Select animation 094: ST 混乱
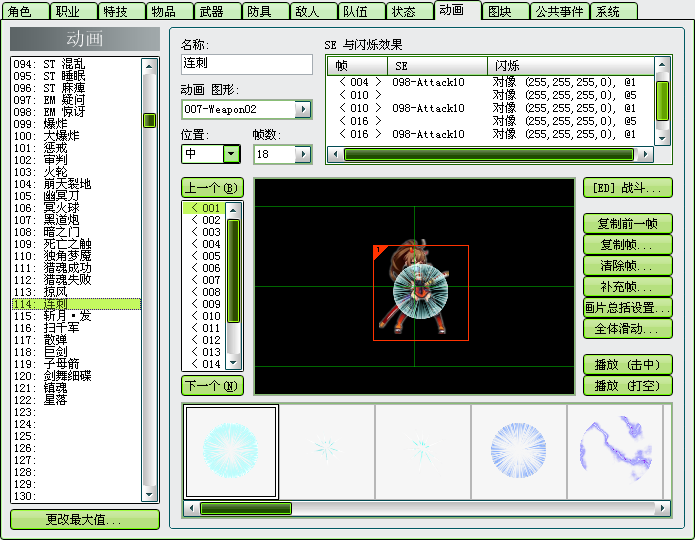This screenshot has height=540, width=695. (76, 64)
